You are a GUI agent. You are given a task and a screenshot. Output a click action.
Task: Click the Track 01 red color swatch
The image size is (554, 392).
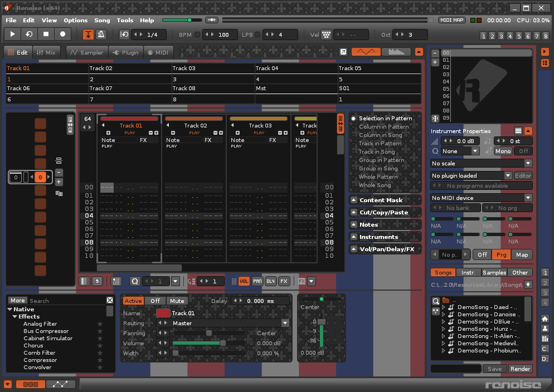(163, 313)
